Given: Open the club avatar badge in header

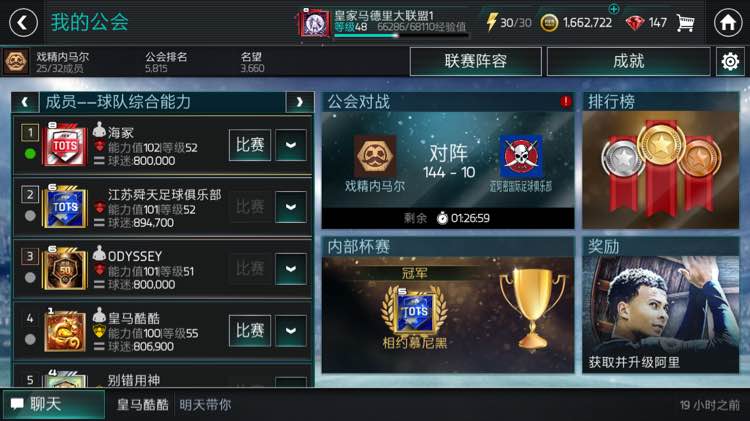Looking at the screenshot, I should click(x=314, y=22).
